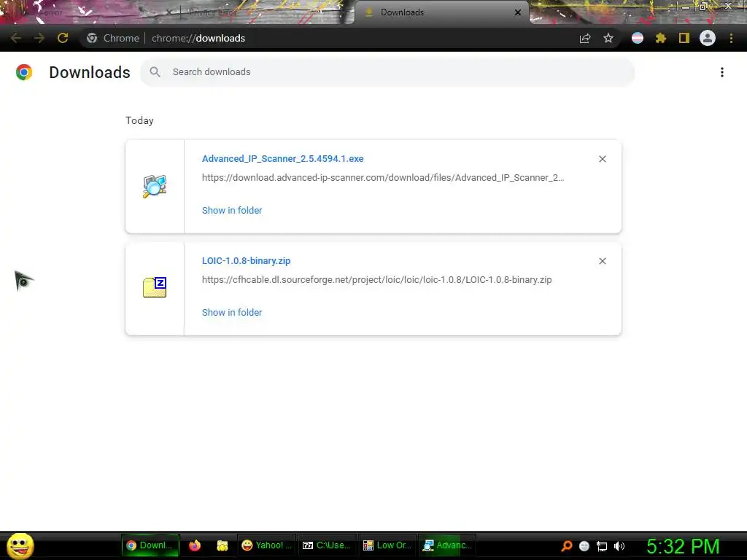The height and width of the screenshot is (560, 747).
Task: Open the Extensions puzzle-piece menu
Action: (661, 38)
